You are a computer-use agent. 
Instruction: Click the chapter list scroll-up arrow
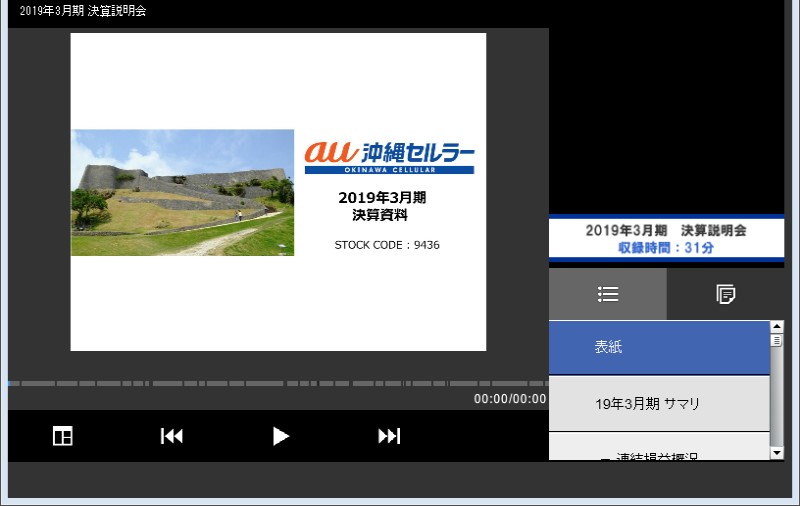click(777, 326)
